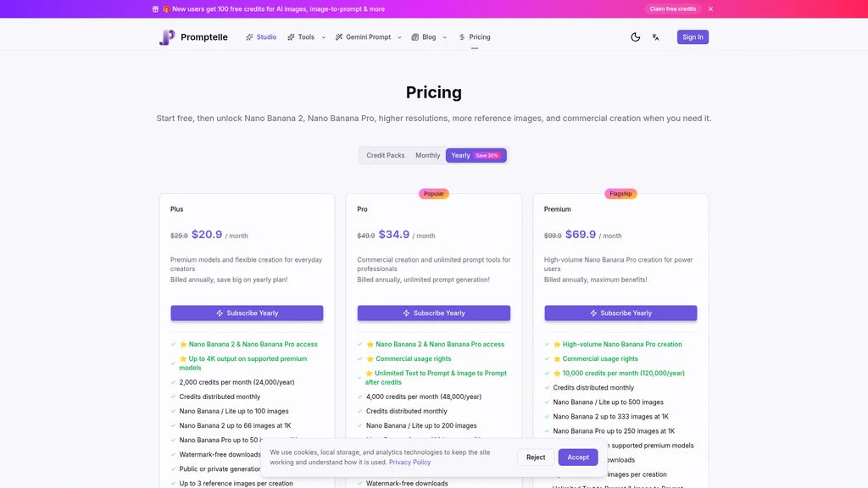The height and width of the screenshot is (488, 868).
Task: Click lightning icon on Pro subscribe button
Action: pyautogui.click(x=406, y=313)
